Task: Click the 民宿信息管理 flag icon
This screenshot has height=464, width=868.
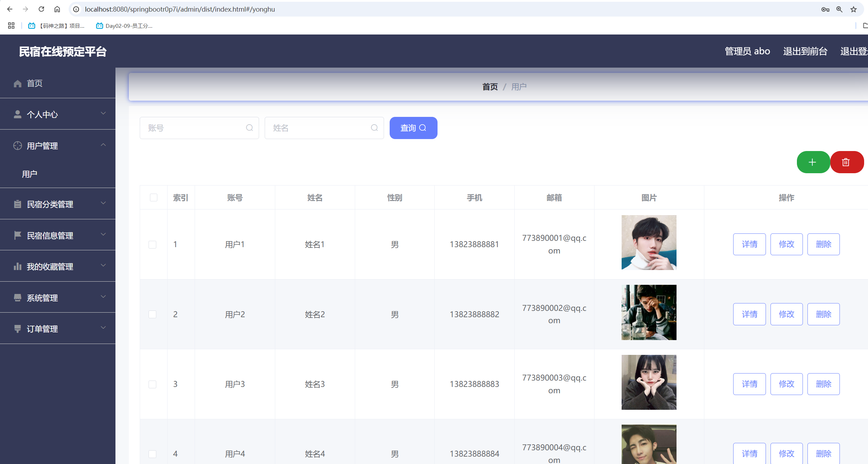Action: click(x=18, y=235)
